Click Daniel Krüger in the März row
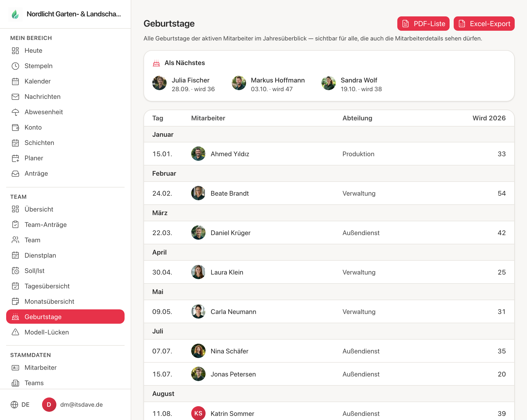Screen dimensions: 527x420 (230, 233)
